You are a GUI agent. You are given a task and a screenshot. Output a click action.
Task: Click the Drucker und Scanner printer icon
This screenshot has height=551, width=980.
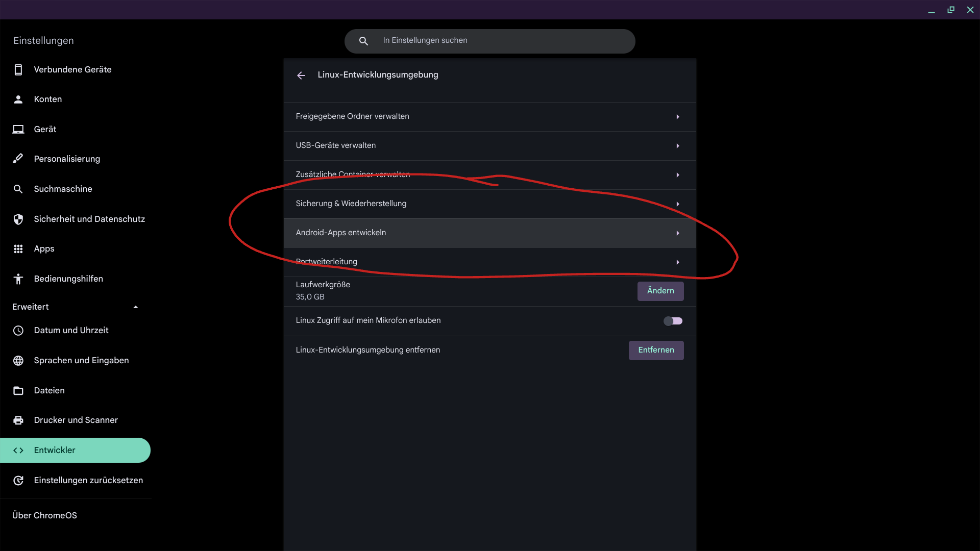(x=18, y=420)
